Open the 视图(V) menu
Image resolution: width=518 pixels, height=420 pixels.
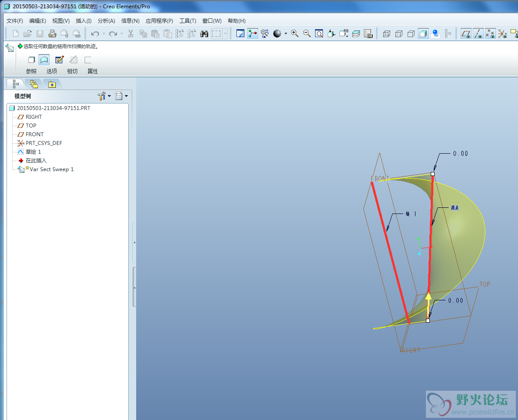point(61,21)
